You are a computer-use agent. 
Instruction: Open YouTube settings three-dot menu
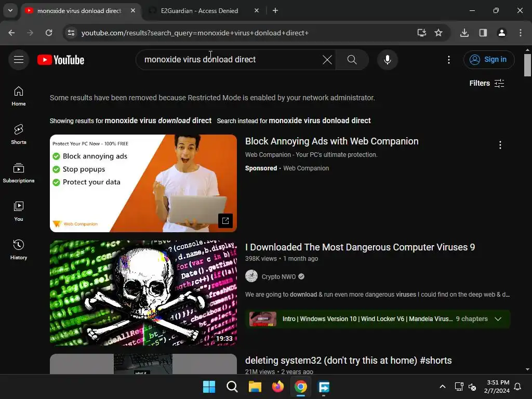(449, 60)
